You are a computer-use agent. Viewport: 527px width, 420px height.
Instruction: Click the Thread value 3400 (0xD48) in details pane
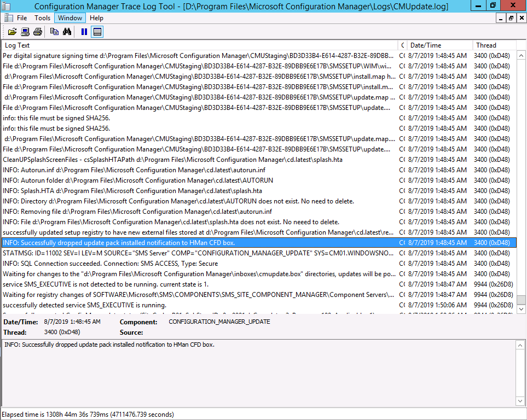pyautogui.click(x=62, y=332)
